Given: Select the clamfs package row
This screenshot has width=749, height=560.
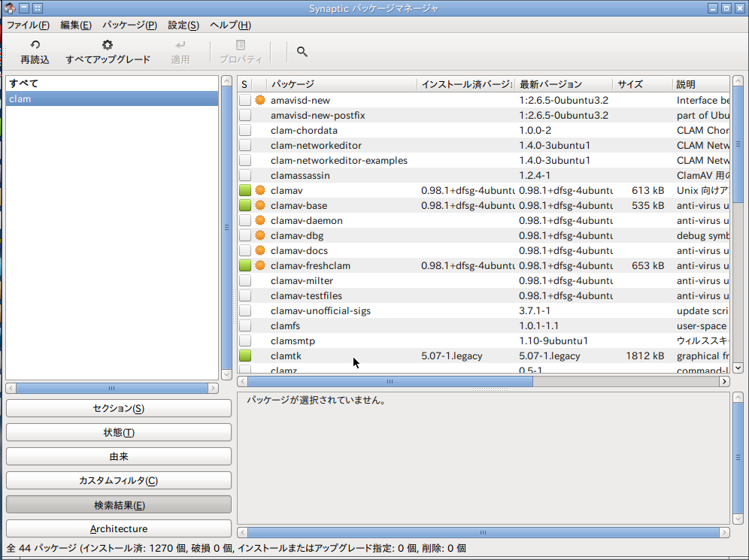Looking at the screenshot, I should pos(484,325).
